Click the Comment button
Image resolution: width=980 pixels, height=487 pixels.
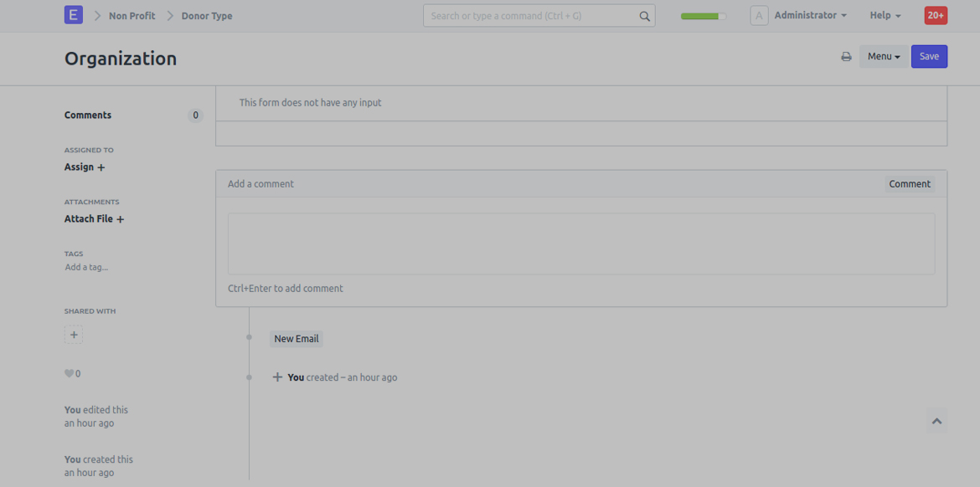[x=910, y=184]
